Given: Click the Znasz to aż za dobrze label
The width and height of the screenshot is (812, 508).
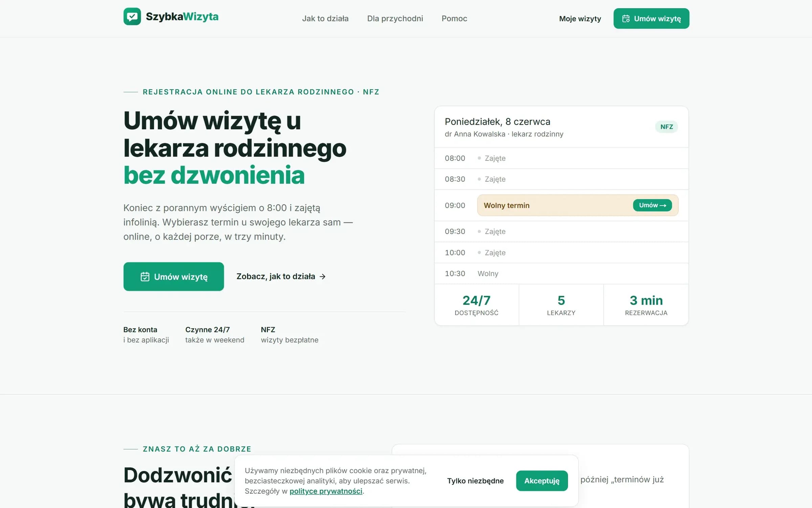Looking at the screenshot, I should click(197, 449).
